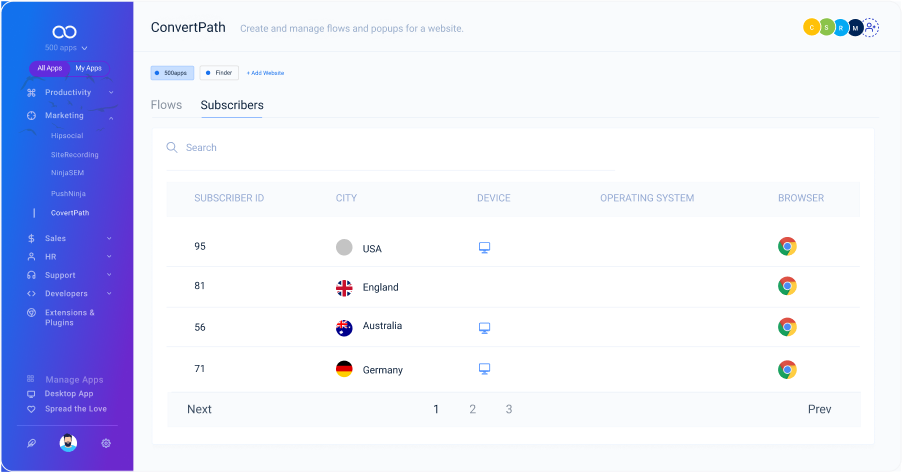Screen dimensions: 902x472
Task: Click the subscriber Search field
Action: (400, 148)
